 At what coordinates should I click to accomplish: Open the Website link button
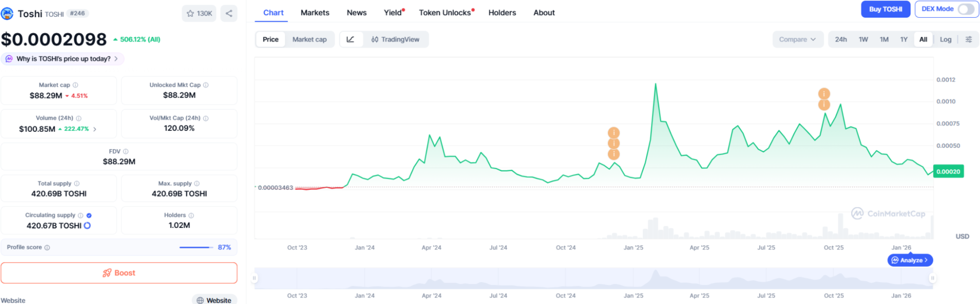(215, 300)
